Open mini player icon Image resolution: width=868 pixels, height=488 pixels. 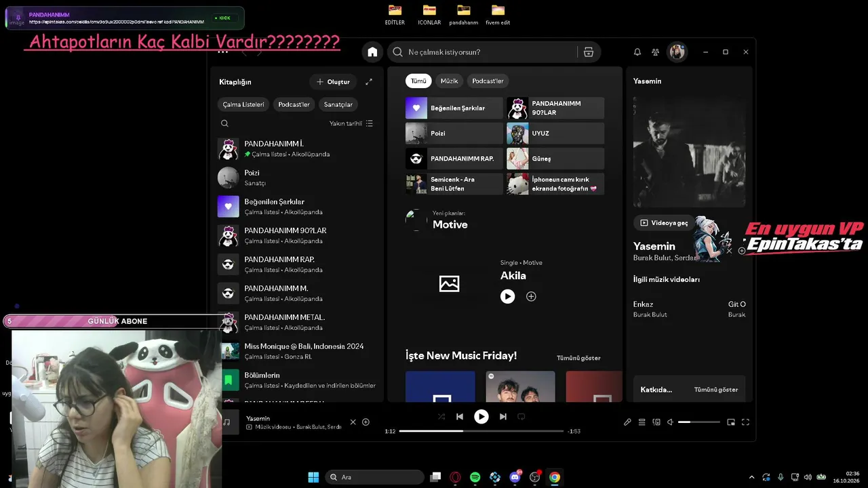point(731,422)
